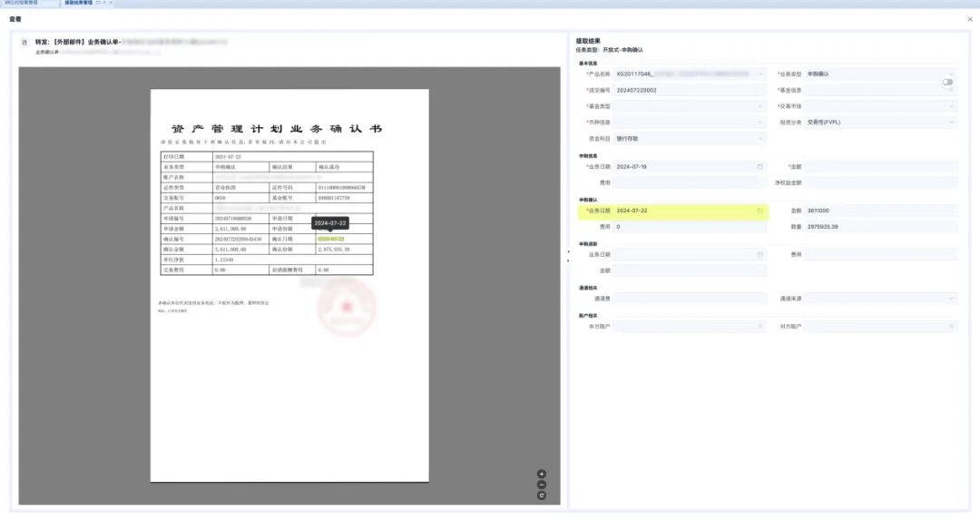Image resolution: width=980 pixels, height=521 pixels.
Task: Click the 确认份额 value 2,975,935.39 in the document
Action: (x=334, y=250)
